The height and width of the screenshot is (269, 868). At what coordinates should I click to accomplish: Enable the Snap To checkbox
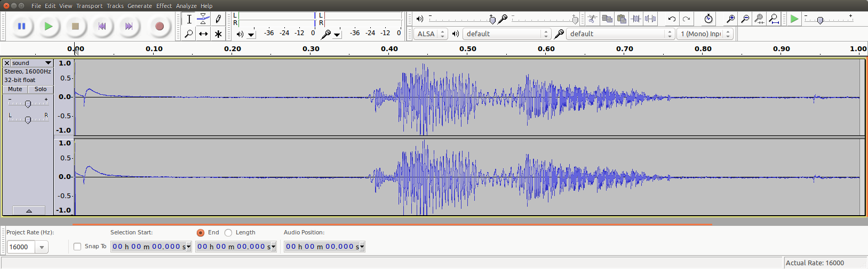tap(77, 247)
